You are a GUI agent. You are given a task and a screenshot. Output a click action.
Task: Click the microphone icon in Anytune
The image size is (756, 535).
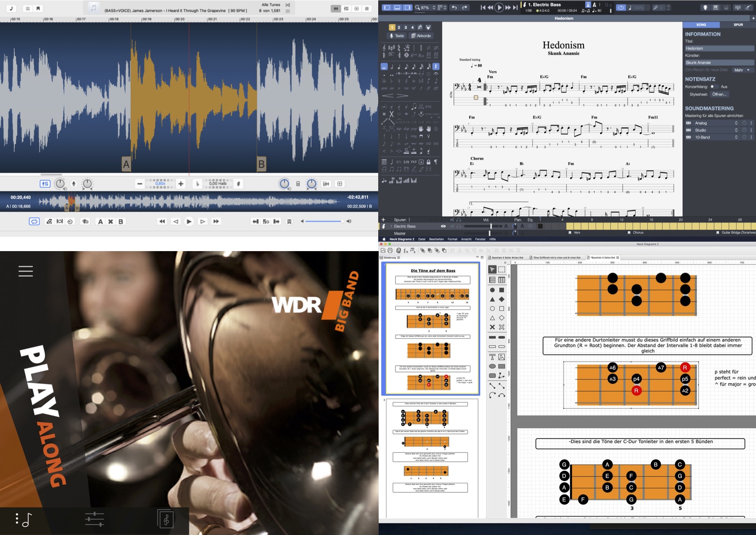tap(74, 184)
